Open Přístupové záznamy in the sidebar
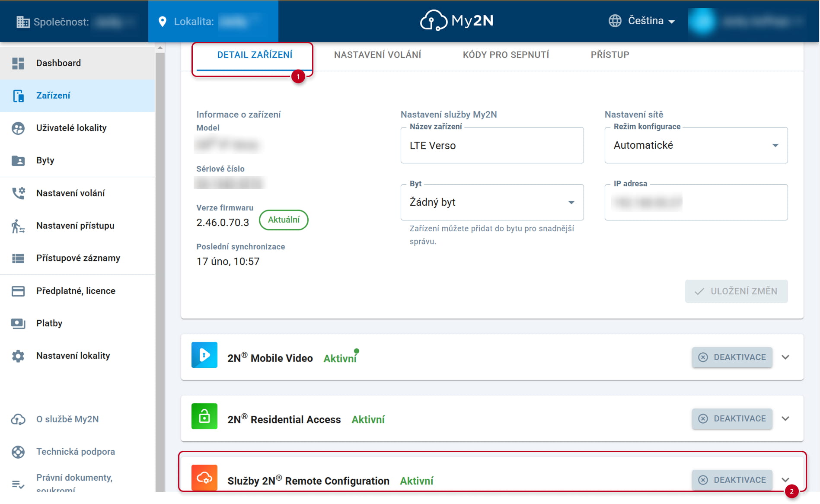 77,258
